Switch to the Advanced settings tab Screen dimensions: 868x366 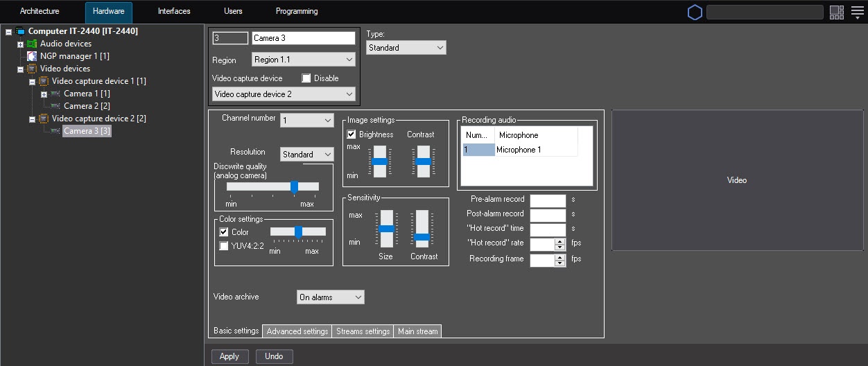(297, 331)
